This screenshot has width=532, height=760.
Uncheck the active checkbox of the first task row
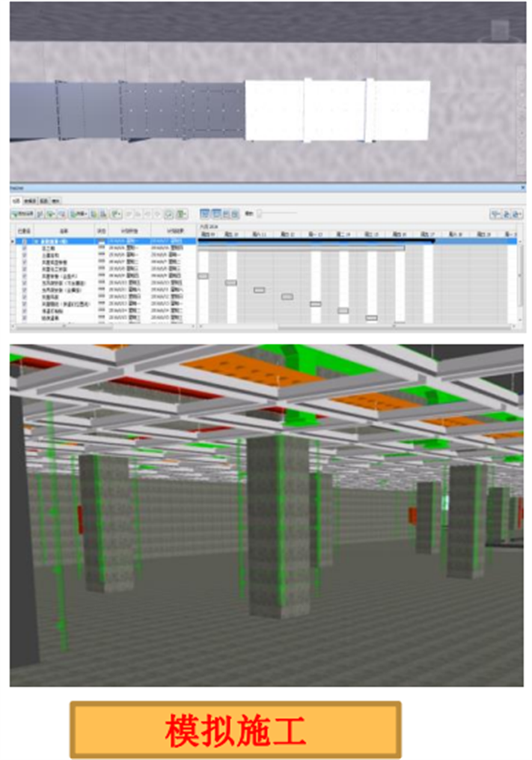click(x=25, y=242)
